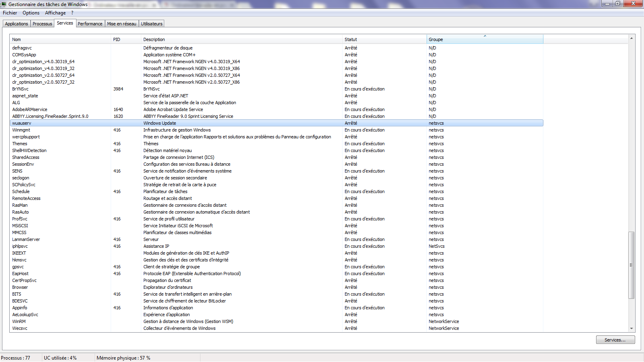The height and width of the screenshot is (362, 644).
Task: Select the seclogon service
Action: 277,178
